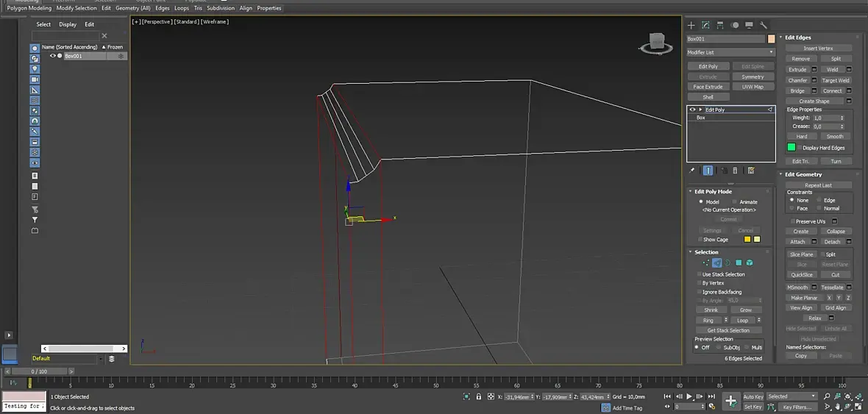
Task: Toggle display cameras filter in explorer
Action: [x=35, y=79]
